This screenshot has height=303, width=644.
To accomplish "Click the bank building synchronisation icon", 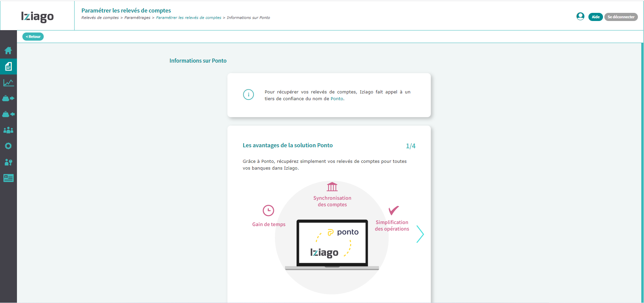I will click(332, 187).
